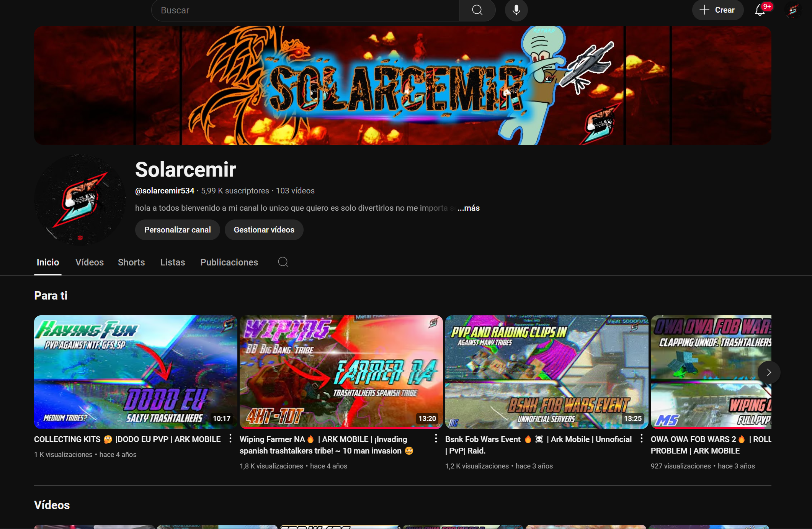The width and height of the screenshot is (812, 529).
Task: Expand channel description with ...más
Action: 468,208
